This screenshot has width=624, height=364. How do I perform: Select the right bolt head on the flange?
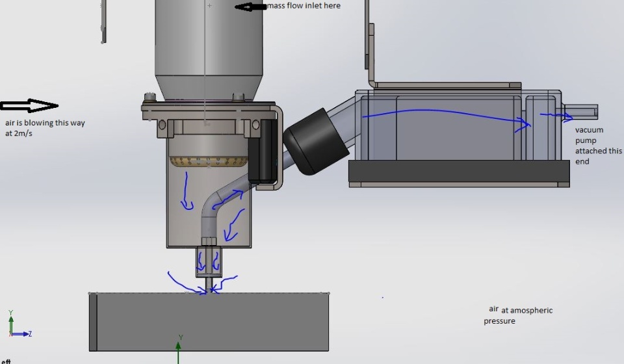tap(238, 96)
